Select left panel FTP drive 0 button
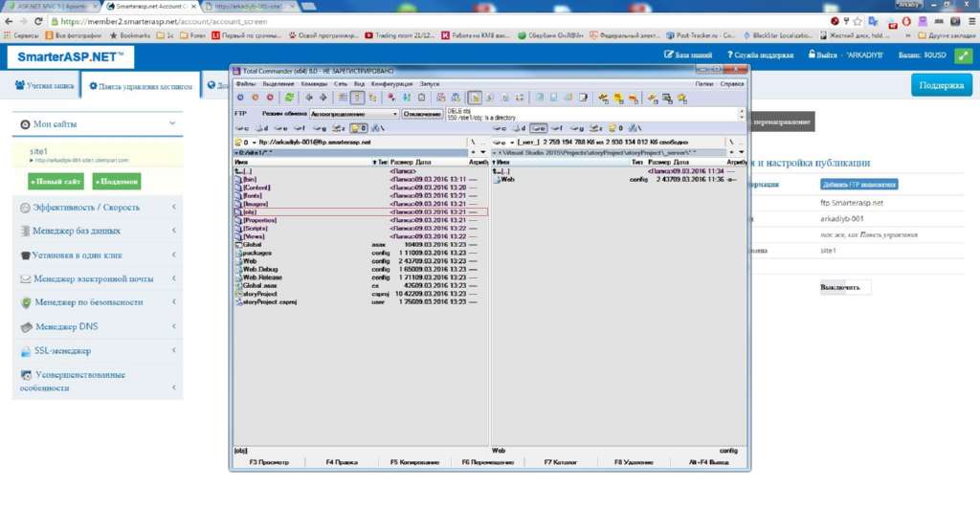The width and height of the screenshot is (980, 532). coord(359,128)
